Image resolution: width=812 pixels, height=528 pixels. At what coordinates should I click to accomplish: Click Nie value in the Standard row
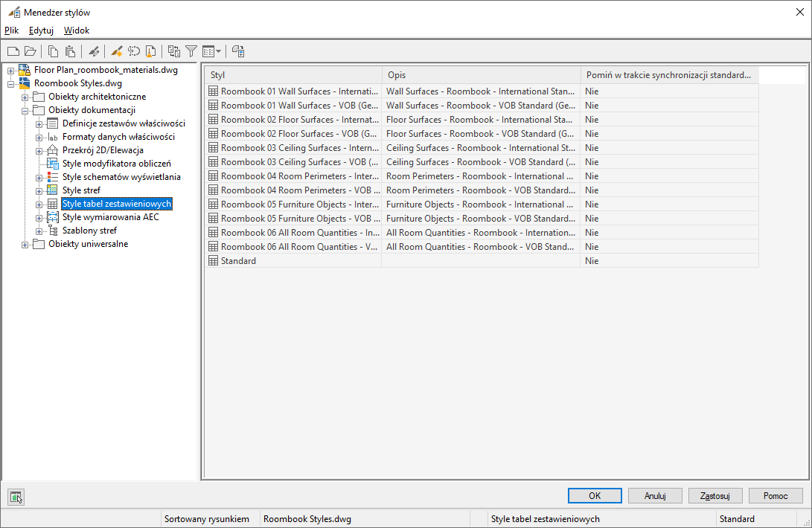(592, 261)
